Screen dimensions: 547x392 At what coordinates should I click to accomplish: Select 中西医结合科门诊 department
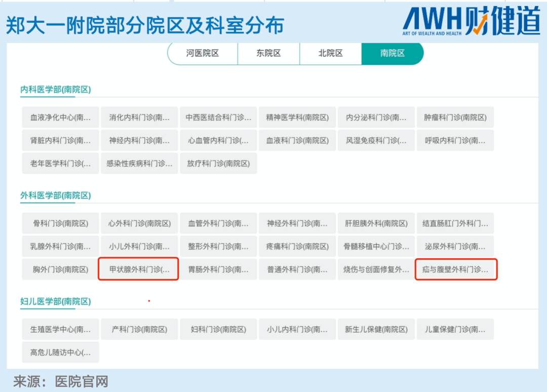pyautogui.click(x=218, y=117)
